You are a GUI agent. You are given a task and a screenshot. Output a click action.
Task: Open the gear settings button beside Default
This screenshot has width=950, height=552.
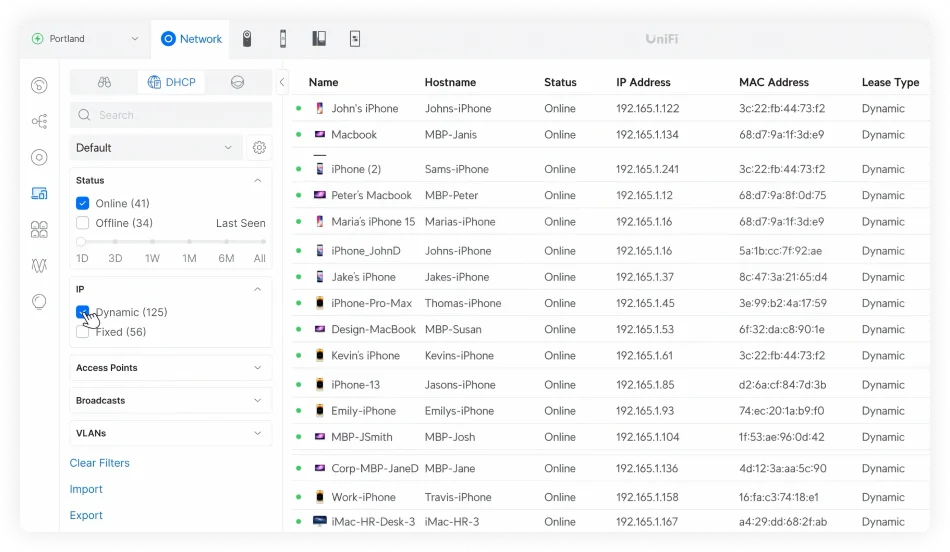click(x=259, y=148)
